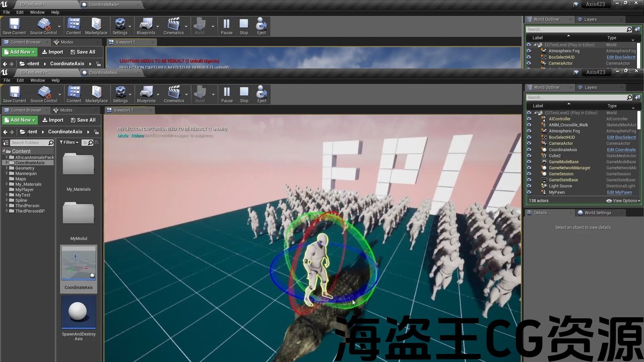Hide Cube2 using its eye icon
This screenshot has height=362, width=644.
pyautogui.click(x=529, y=156)
